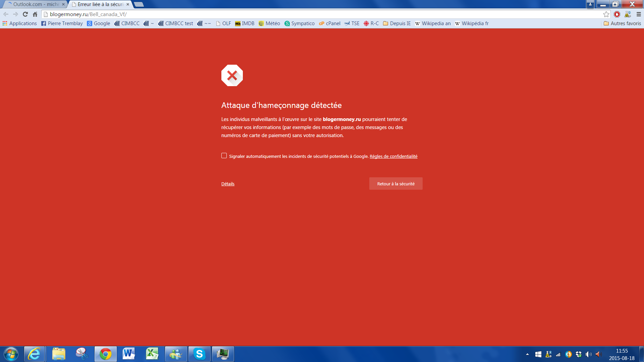Screen dimensions: 644x362
Task: Click the volume icon in the system tray
Action: (588, 354)
